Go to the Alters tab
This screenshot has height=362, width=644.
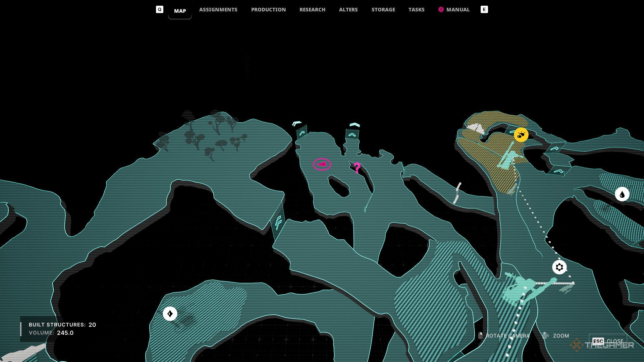(x=348, y=10)
